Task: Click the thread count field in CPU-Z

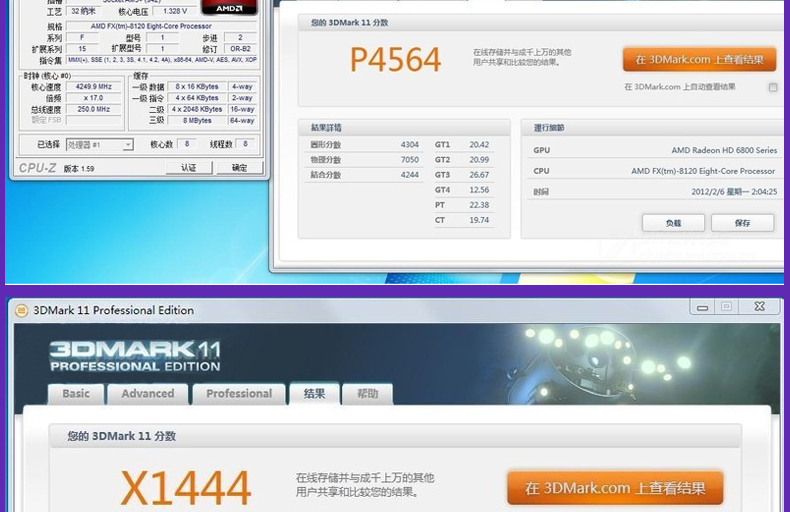Action: click(x=245, y=144)
